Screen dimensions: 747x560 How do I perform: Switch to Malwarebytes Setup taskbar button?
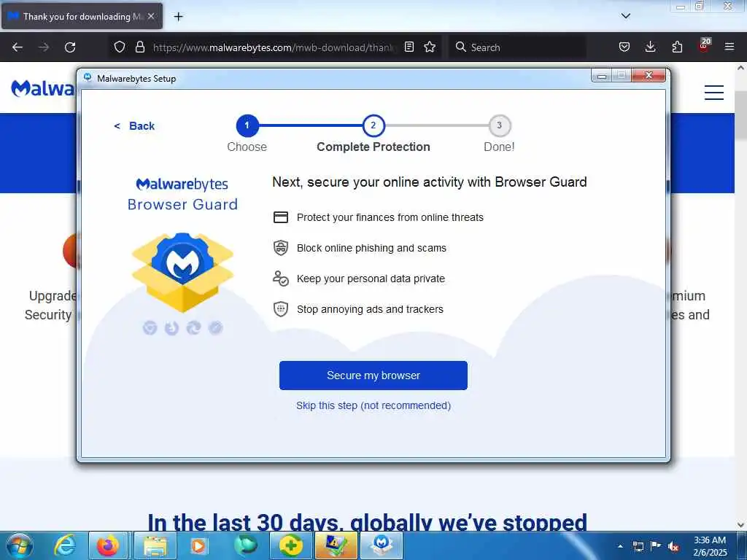(x=382, y=545)
